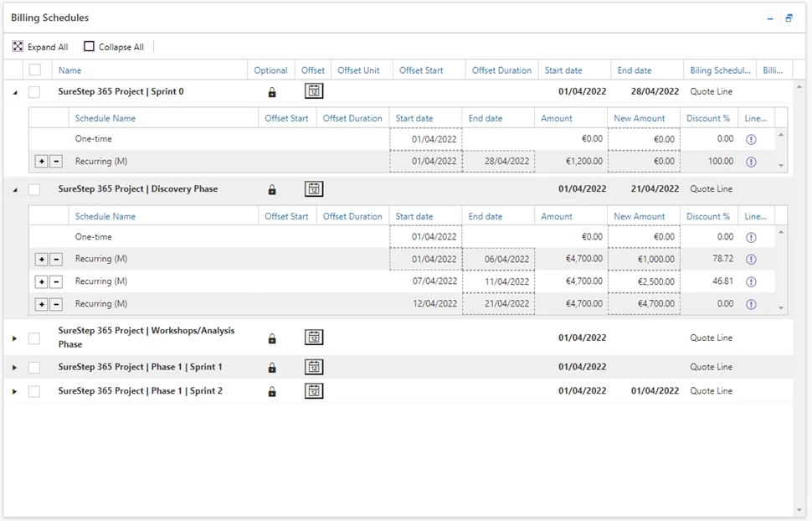The height and width of the screenshot is (521, 812).
Task: Toggle the select-all header checkbox
Action: (34, 70)
